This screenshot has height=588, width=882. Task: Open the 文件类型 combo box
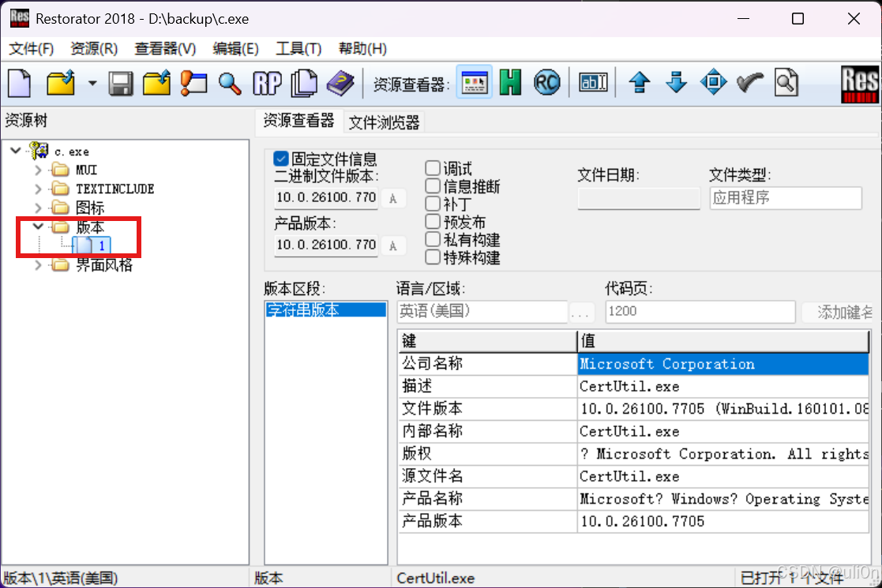[786, 198]
